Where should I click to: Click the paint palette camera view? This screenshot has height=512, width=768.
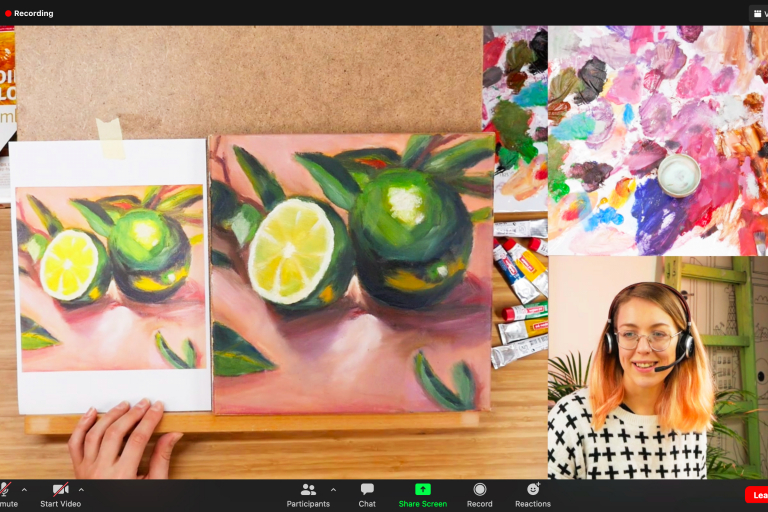657,140
